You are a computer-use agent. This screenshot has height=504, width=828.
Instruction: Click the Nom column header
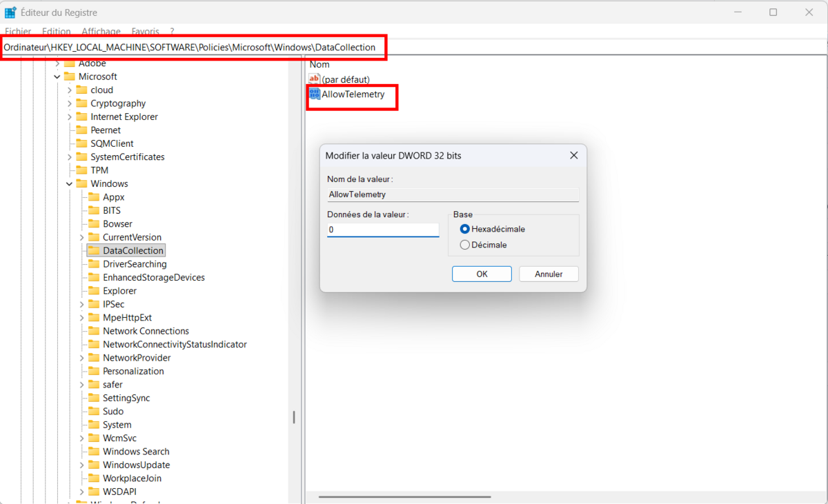pos(319,64)
